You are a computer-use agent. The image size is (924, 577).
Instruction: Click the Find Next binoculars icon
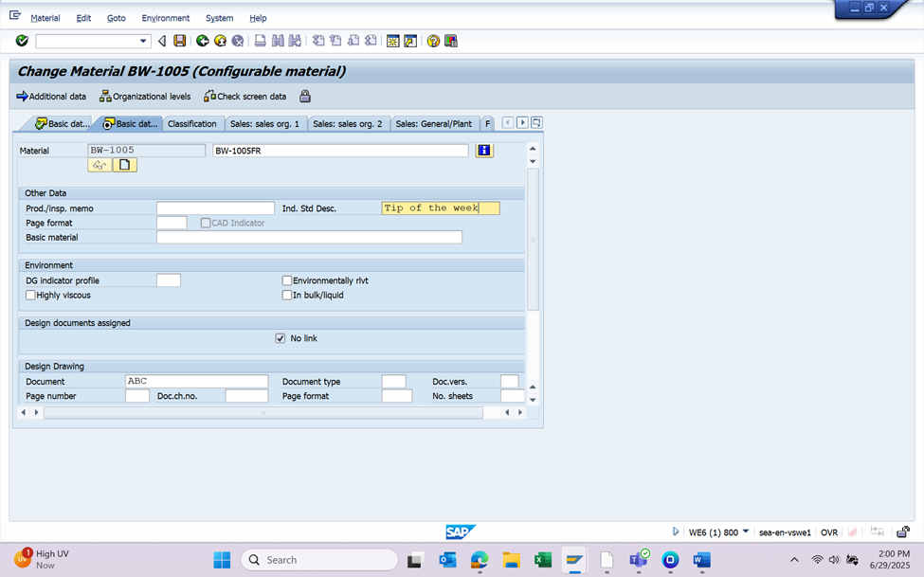[295, 41]
